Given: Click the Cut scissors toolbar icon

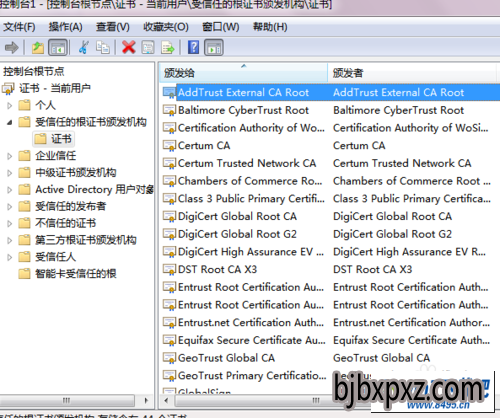Looking at the screenshot, I should [84, 47].
